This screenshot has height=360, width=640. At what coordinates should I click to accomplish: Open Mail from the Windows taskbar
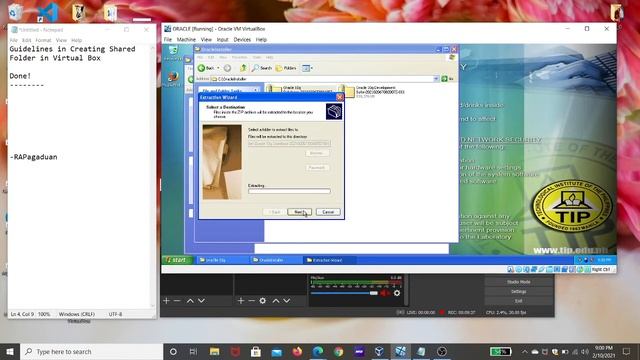point(277,351)
